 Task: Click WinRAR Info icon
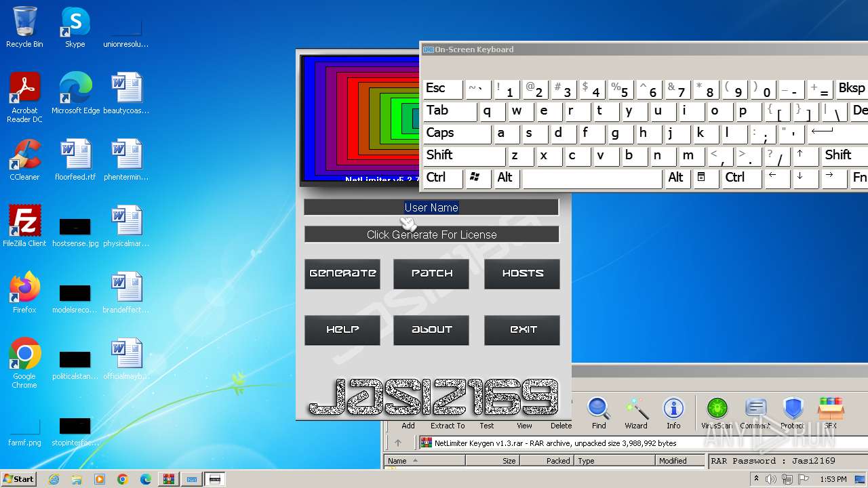point(673,413)
